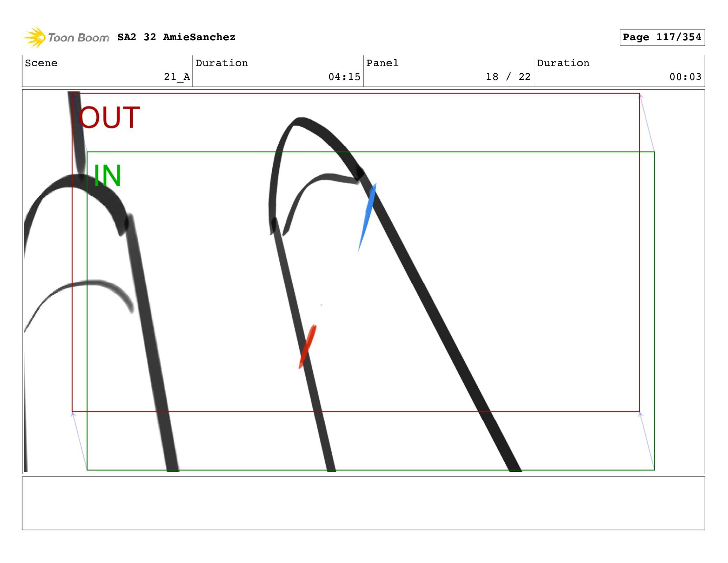Image resolution: width=728 pixels, height=563 pixels.
Task: Click the panel number '18 / 22'
Action: click(x=508, y=77)
